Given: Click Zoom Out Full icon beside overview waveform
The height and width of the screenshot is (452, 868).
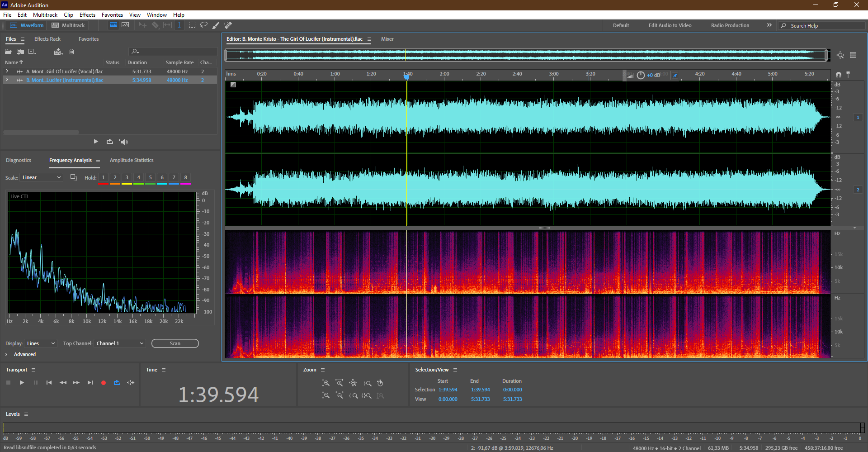Looking at the screenshot, I should 840,55.
